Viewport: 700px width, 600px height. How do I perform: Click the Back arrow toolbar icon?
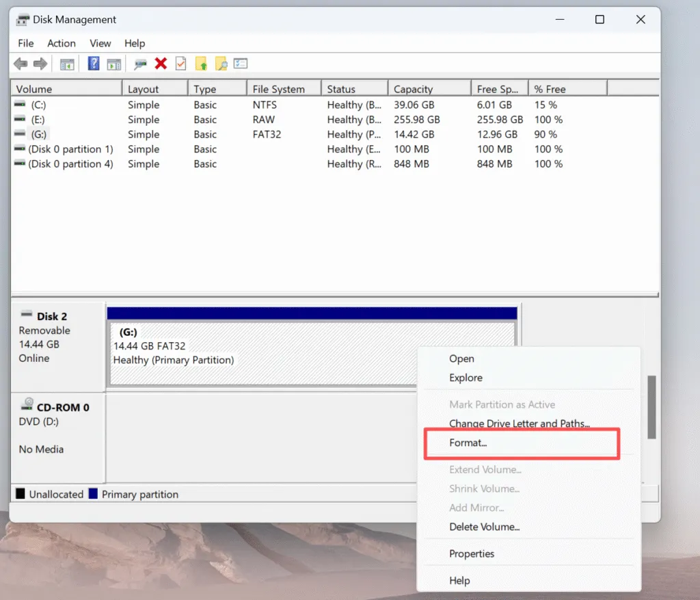[21, 64]
